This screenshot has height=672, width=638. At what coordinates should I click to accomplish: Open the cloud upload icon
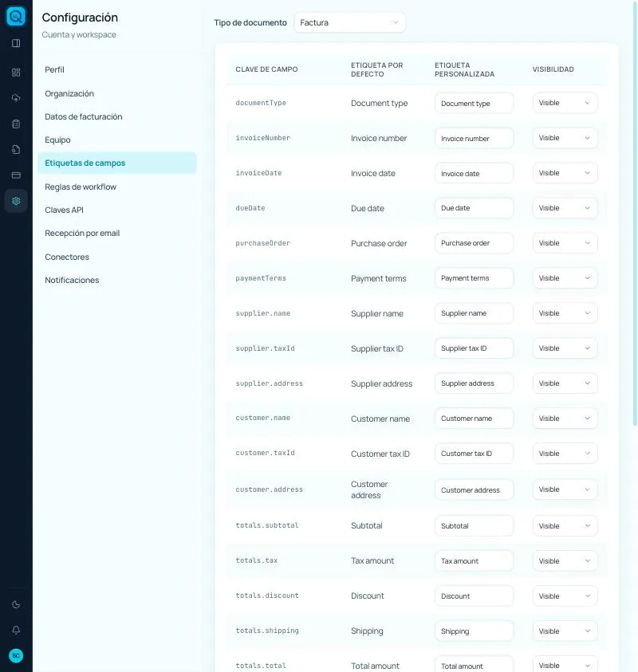16,98
